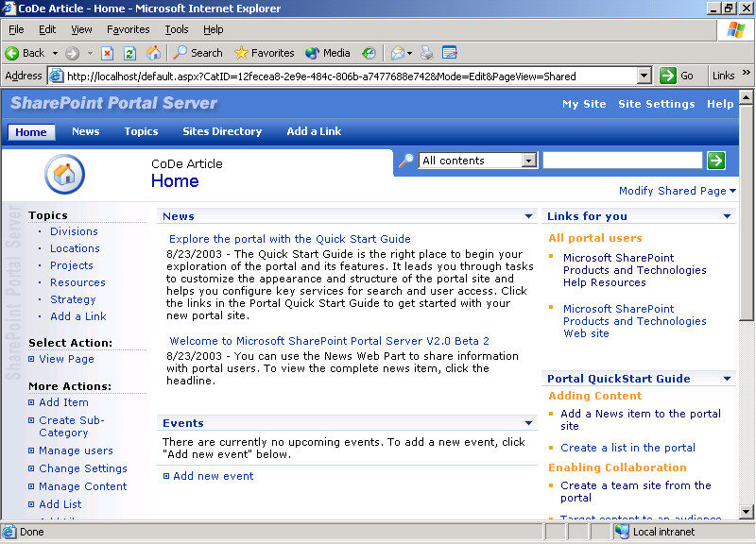The image size is (756, 544).
Task: Open the Back history dropdown arrow
Action: (x=56, y=53)
